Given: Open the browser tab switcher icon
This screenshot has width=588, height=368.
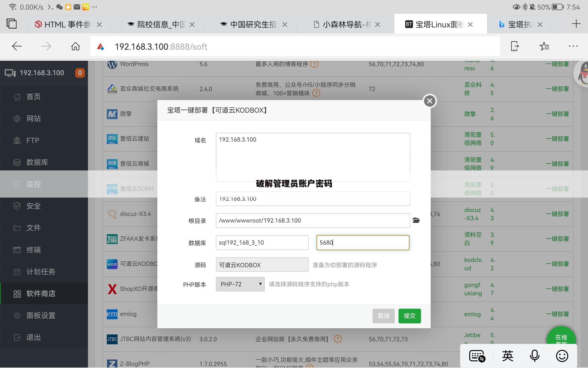Looking at the screenshot, I should pos(11,24).
